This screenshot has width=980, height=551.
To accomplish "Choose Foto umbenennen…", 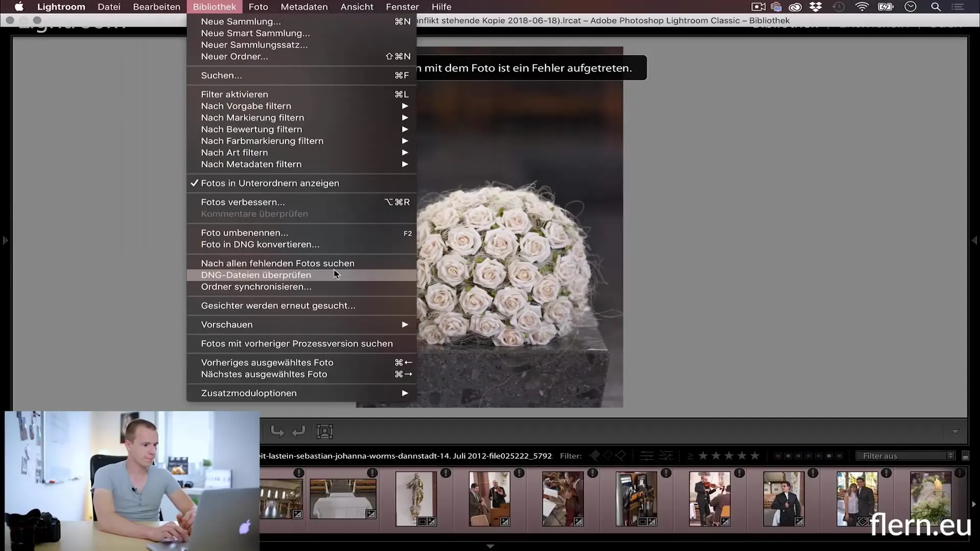I will pos(301,233).
